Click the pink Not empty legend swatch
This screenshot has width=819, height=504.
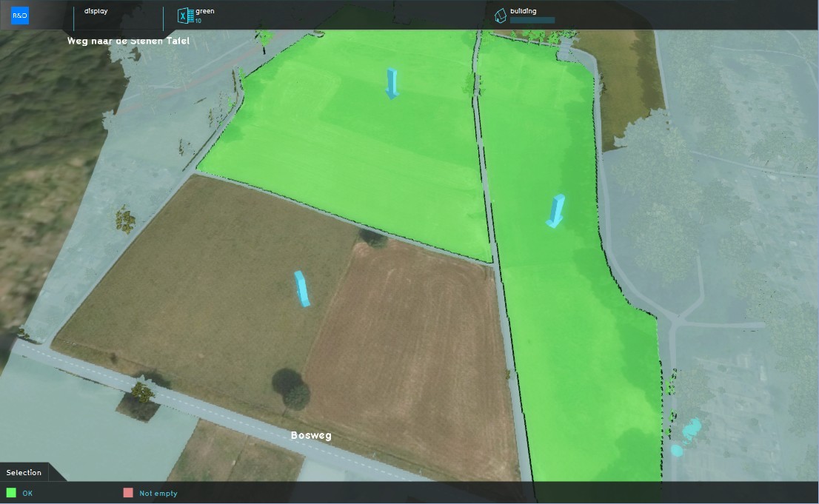click(x=128, y=493)
